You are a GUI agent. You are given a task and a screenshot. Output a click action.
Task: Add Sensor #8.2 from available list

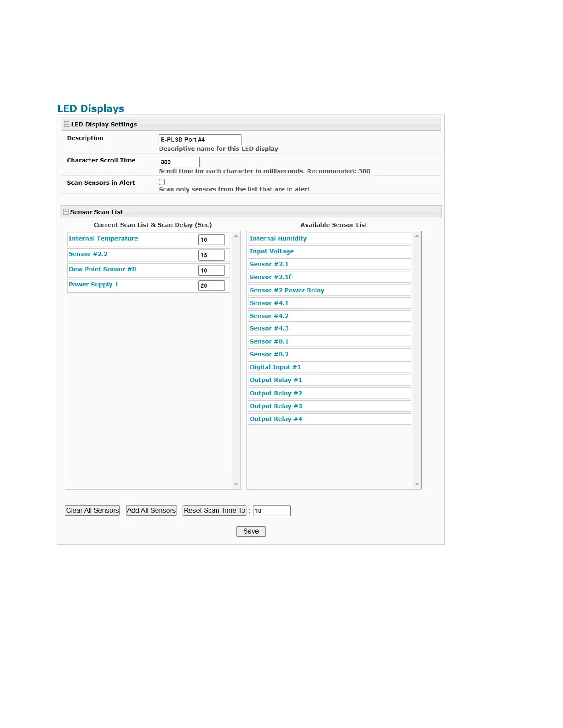[x=329, y=354]
